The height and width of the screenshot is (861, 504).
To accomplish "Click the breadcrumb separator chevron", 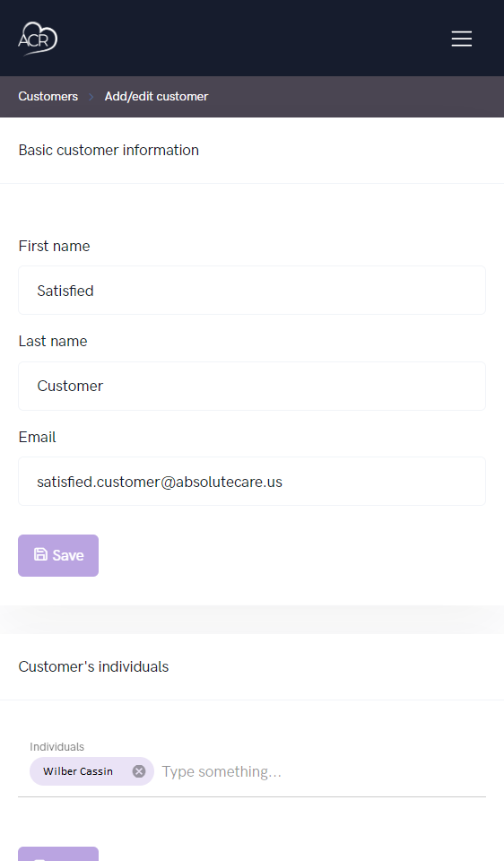I will coord(91,97).
